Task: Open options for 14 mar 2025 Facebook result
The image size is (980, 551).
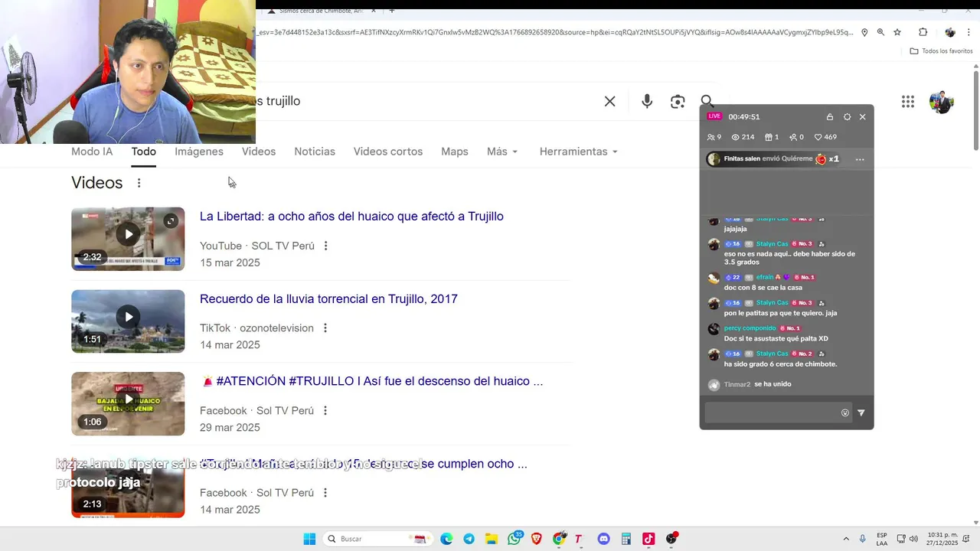Action: [x=325, y=493]
